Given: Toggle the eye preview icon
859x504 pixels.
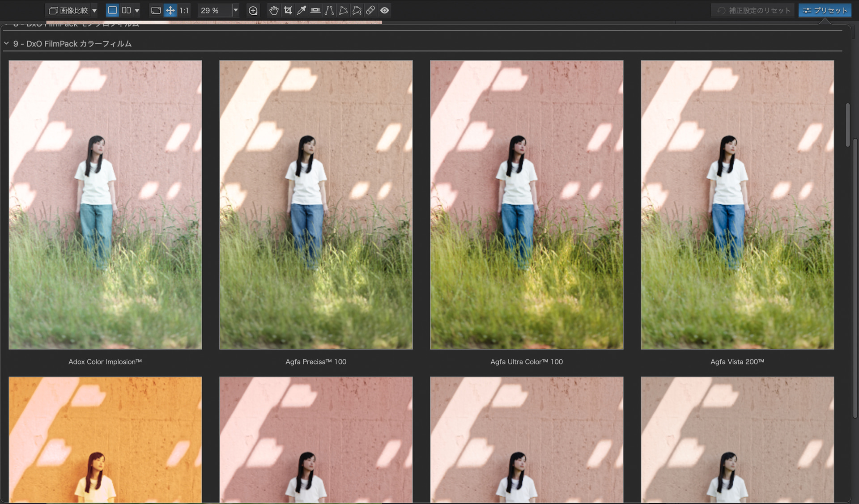Looking at the screenshot, I should click(384, 10).
